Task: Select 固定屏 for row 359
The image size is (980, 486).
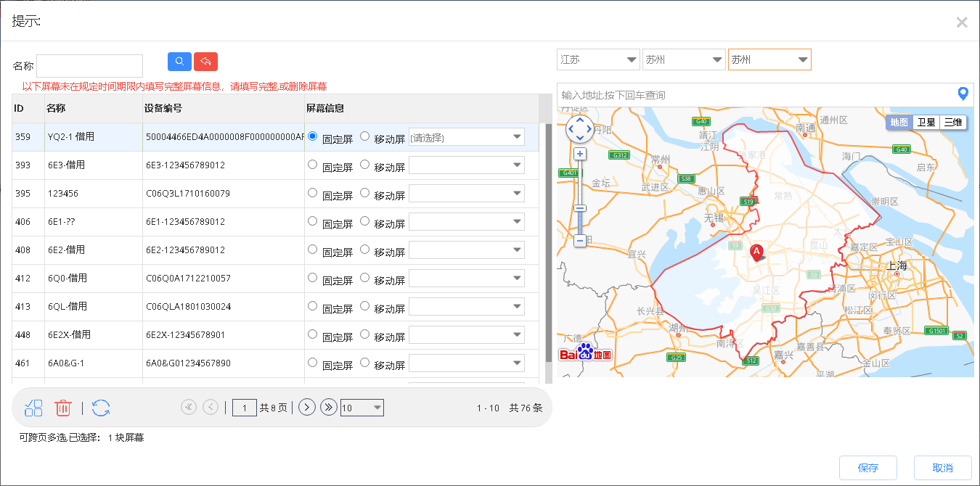Action: (313, 136)
